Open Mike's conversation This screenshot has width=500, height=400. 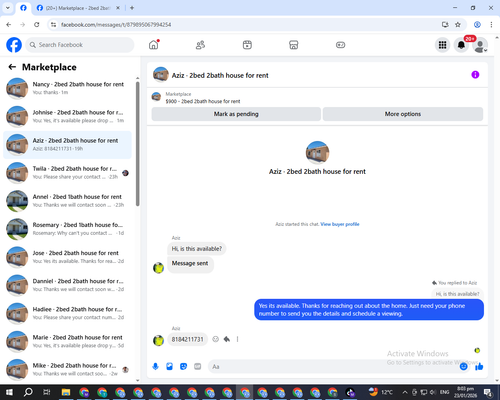point(67,369)
